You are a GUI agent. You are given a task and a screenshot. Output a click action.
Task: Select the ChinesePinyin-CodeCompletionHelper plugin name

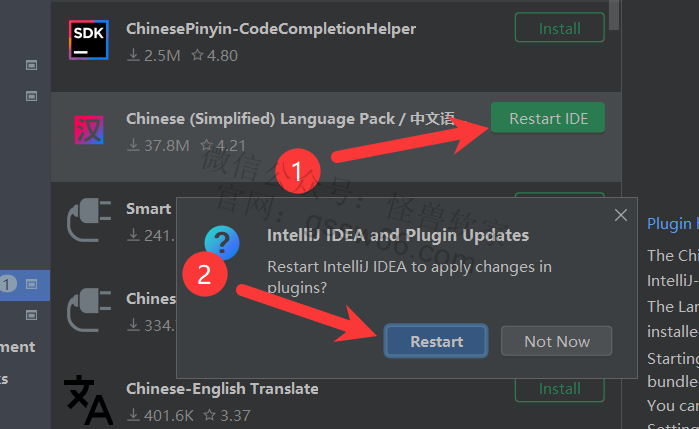tap(271, 29)
